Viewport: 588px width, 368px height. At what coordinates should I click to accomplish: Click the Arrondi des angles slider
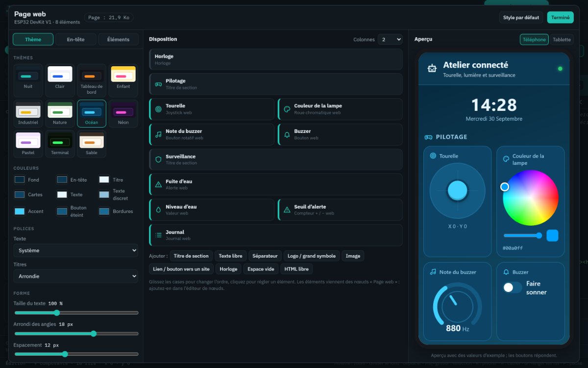[x=76, y=333]
